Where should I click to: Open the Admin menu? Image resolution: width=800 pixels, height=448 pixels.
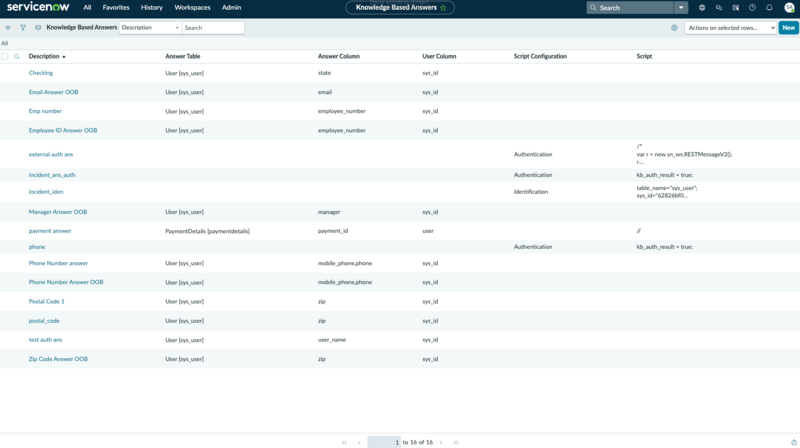(x=232, y=8)
